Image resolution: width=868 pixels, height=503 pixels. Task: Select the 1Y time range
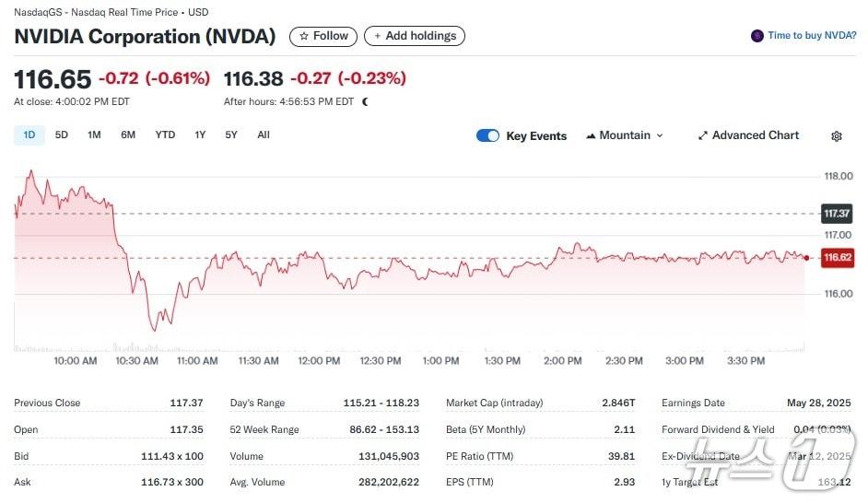pos(200,135)
